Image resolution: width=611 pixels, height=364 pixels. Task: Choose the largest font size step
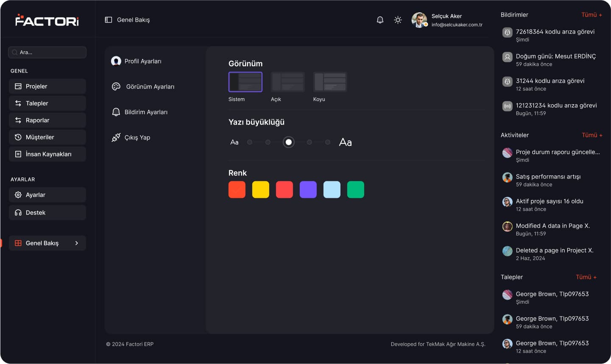(x=328, y=142)
